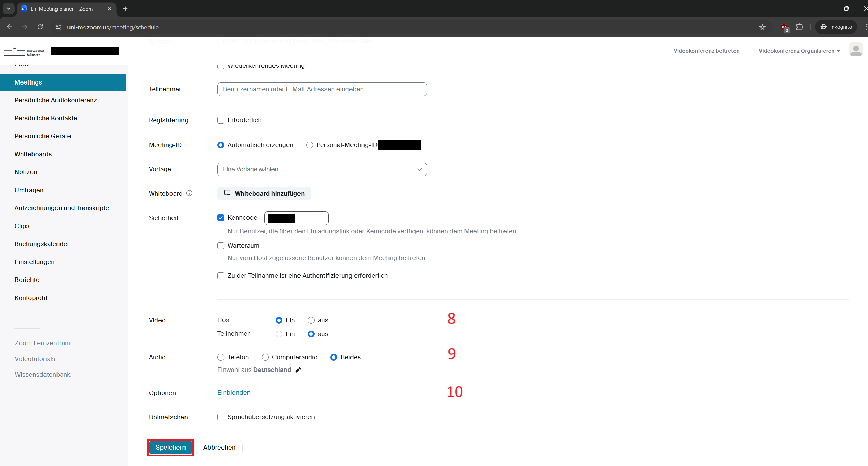Click the Einblenden link under Optionen
The height and width of the screenshot is (466, 868).
click(234, 393)
